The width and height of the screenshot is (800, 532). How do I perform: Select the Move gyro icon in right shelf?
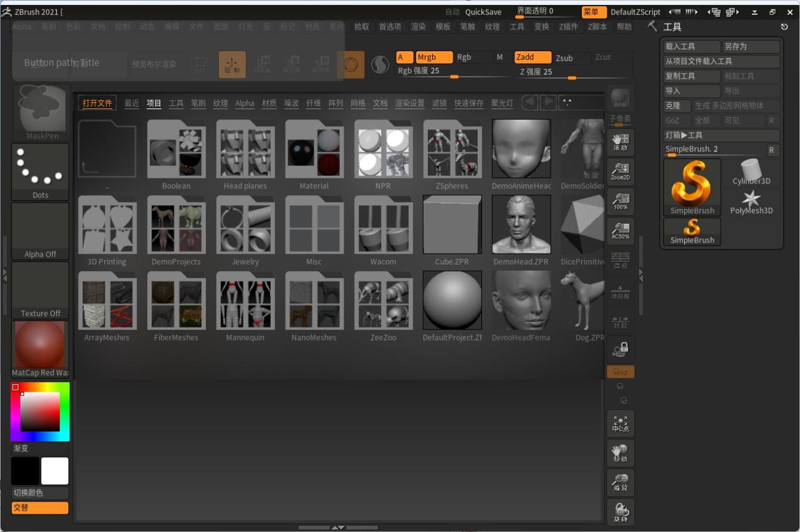620,453
